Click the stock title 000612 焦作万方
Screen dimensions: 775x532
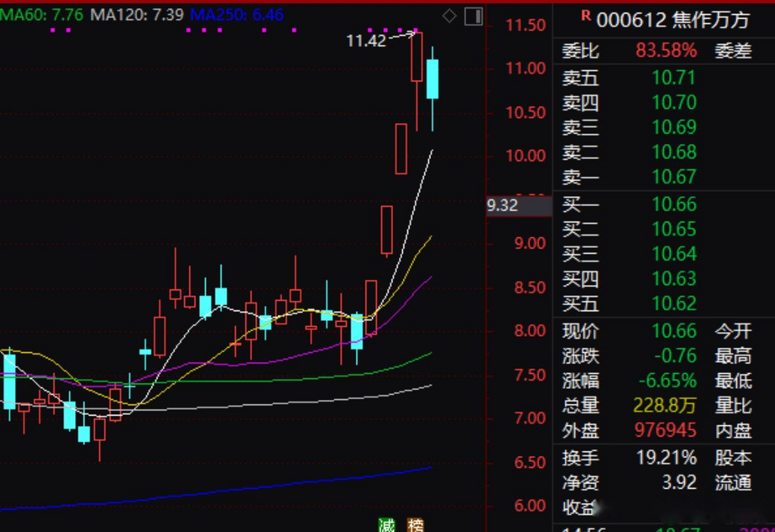[x=673, y=20]
